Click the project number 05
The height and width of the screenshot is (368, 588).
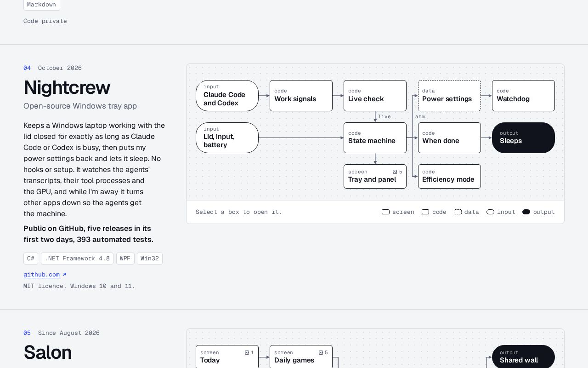27,333
